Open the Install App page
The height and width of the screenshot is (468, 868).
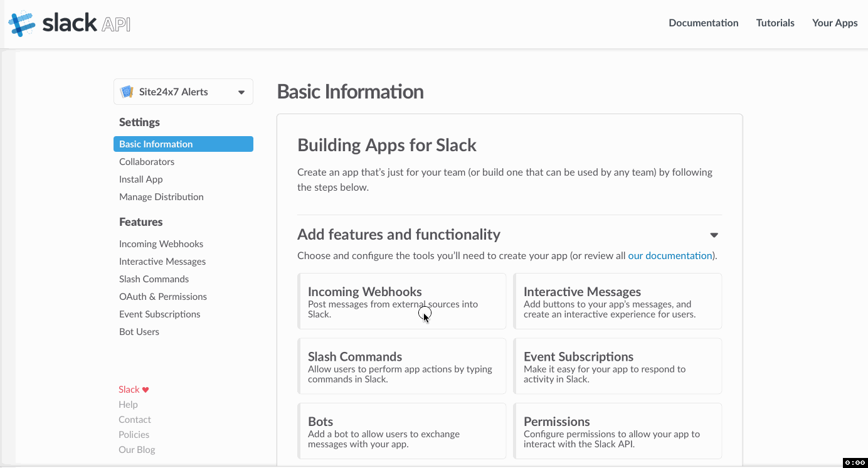141,179
